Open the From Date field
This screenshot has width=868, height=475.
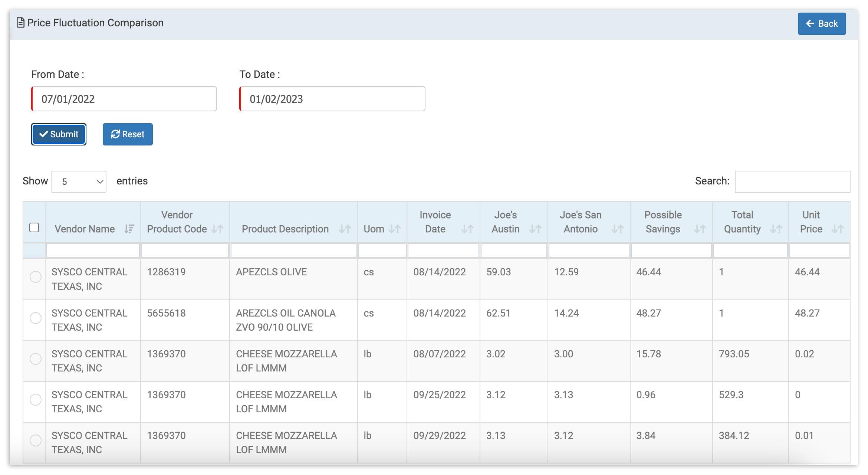(x=124, y=98)
